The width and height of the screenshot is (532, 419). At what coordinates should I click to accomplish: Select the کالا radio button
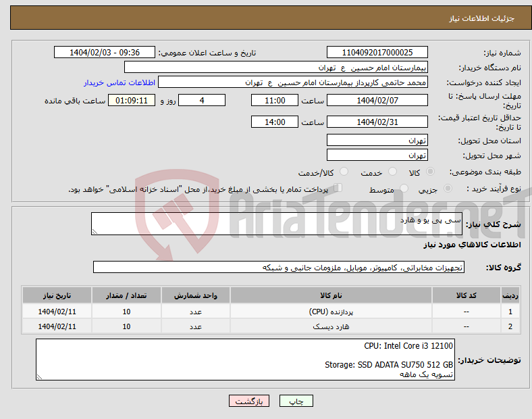coord(430,172)
